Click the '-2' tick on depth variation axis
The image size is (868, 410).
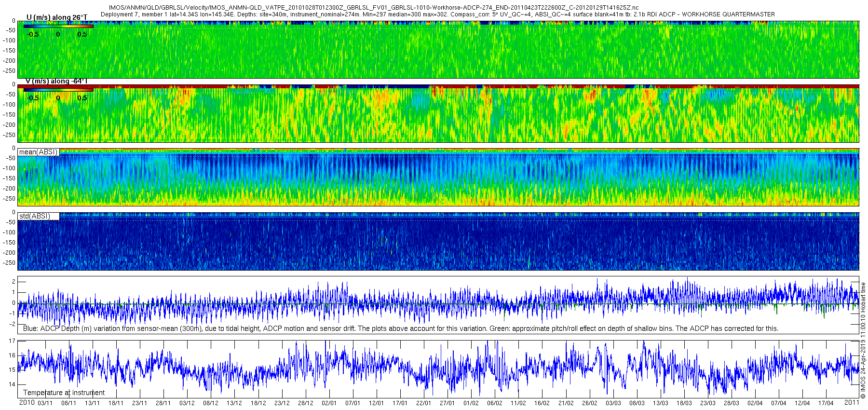pyautogui.click(x=13, y=324)
